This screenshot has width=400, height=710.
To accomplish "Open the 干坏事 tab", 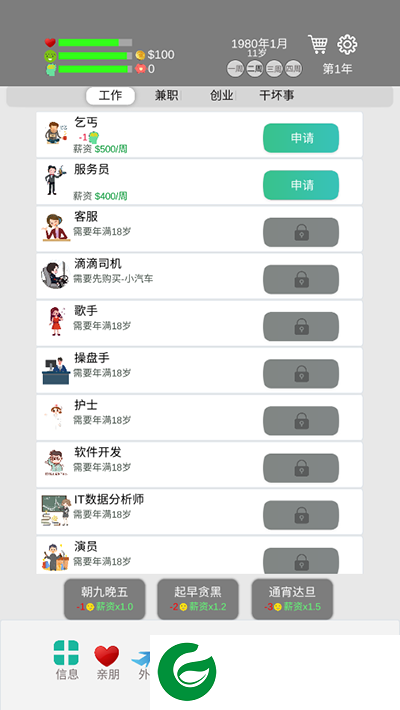I will [x=277, y=96].
